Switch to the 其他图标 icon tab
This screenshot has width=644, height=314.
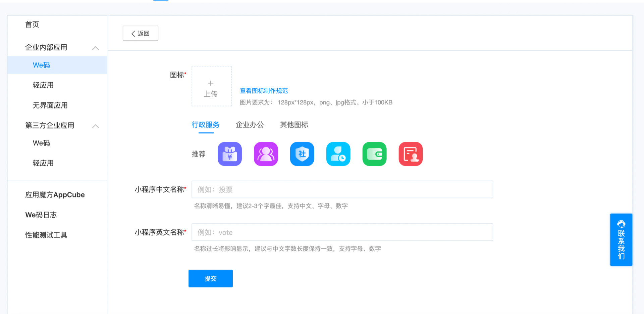294,125
